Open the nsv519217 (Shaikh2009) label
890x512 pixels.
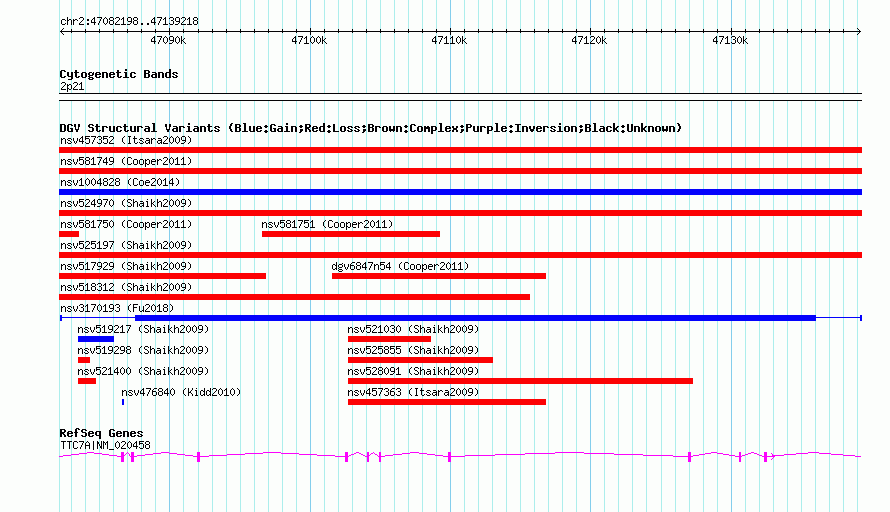[x=143, y=329]
